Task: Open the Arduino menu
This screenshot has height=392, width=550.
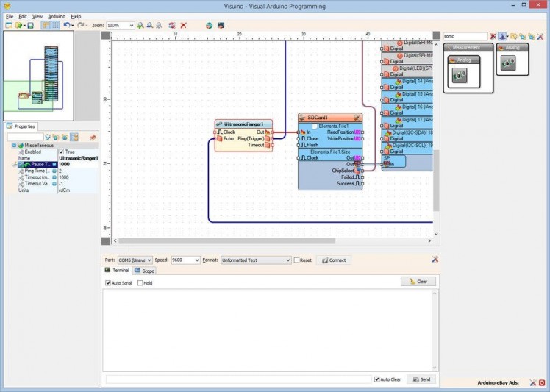Action: click(x=57, y=15)
